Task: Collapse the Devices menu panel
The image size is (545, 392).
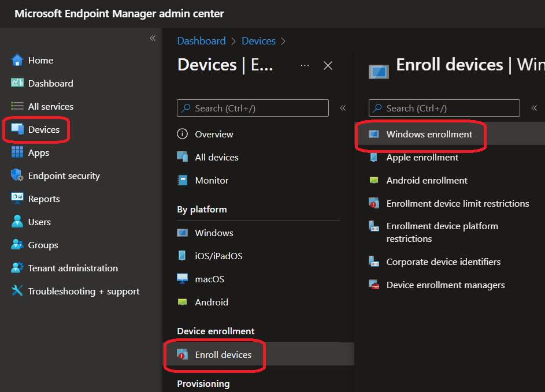Action: (x=343, y=108)
